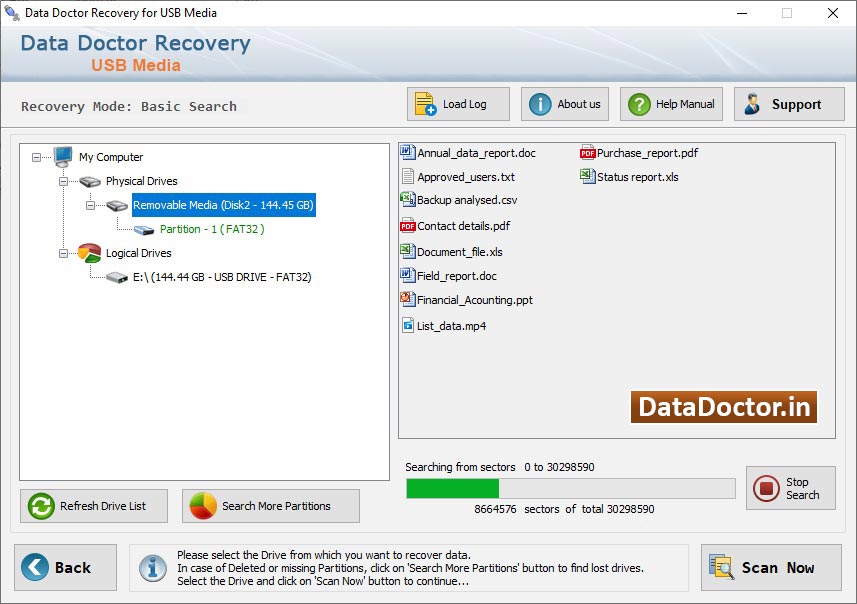Click the Load Log document icon
This screenshot has width=857, height=604.
click(x=425, y=104)
